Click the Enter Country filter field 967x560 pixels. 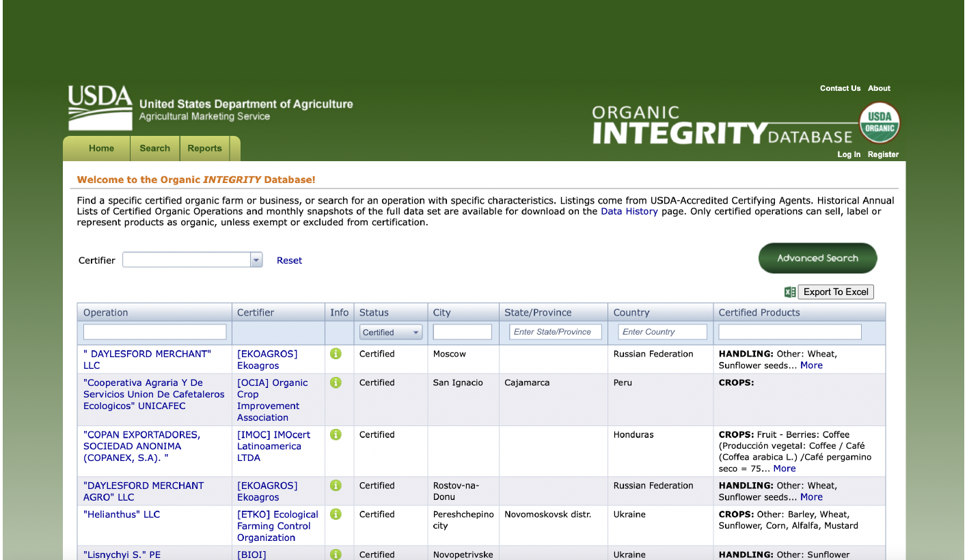pos(663,332)
